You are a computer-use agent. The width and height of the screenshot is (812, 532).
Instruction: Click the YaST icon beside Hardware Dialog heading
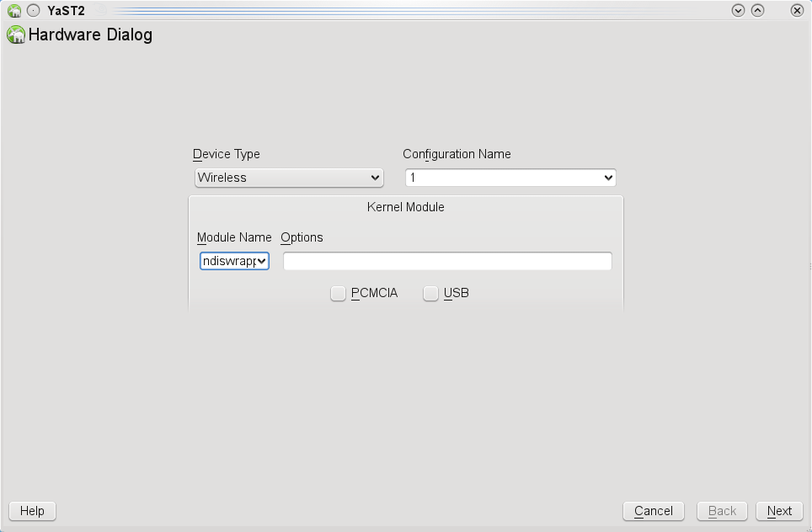click(16, 35)
